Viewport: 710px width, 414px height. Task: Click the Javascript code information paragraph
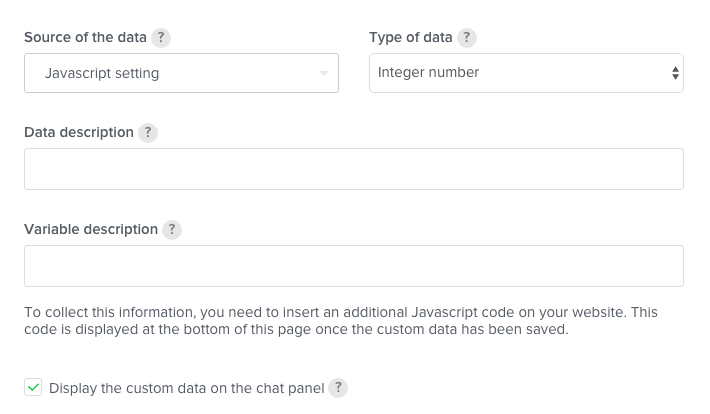point(341,321)
